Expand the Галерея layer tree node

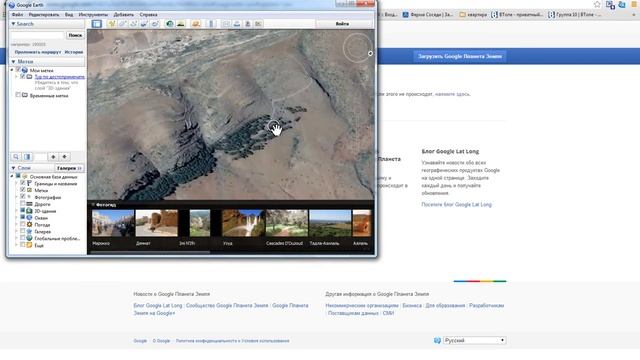[17, 231]
